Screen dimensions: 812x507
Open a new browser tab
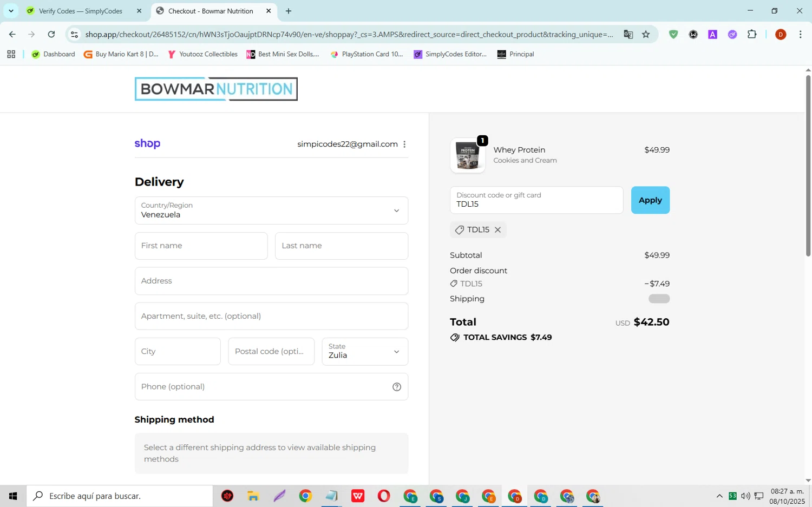289,11
